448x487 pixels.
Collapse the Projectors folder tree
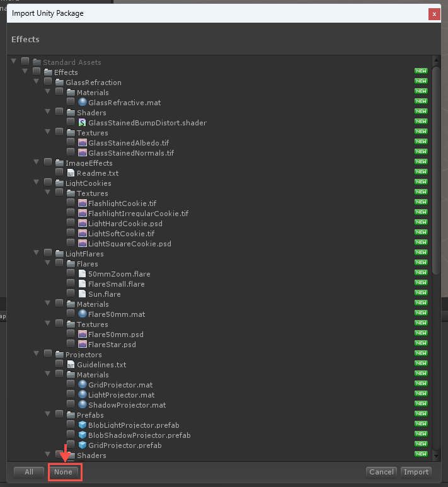click(37, 353)
